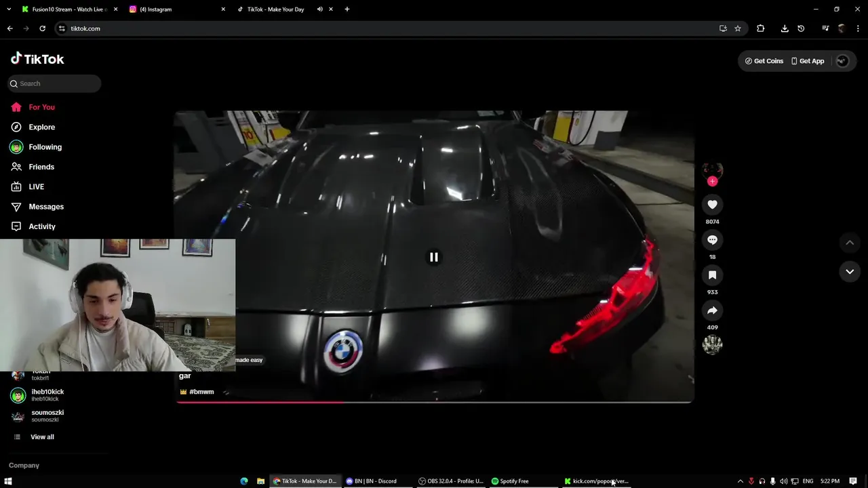Click the #bmwm hashtag
The image size is (868, 488).
point(201,392)
